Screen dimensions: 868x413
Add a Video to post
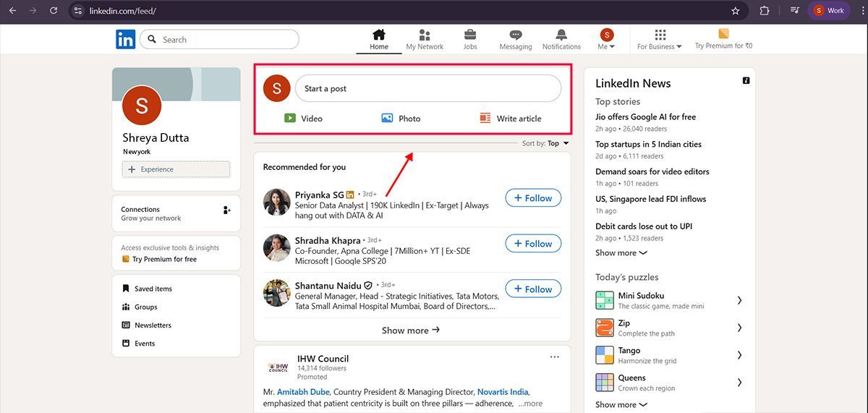(303, 118)
